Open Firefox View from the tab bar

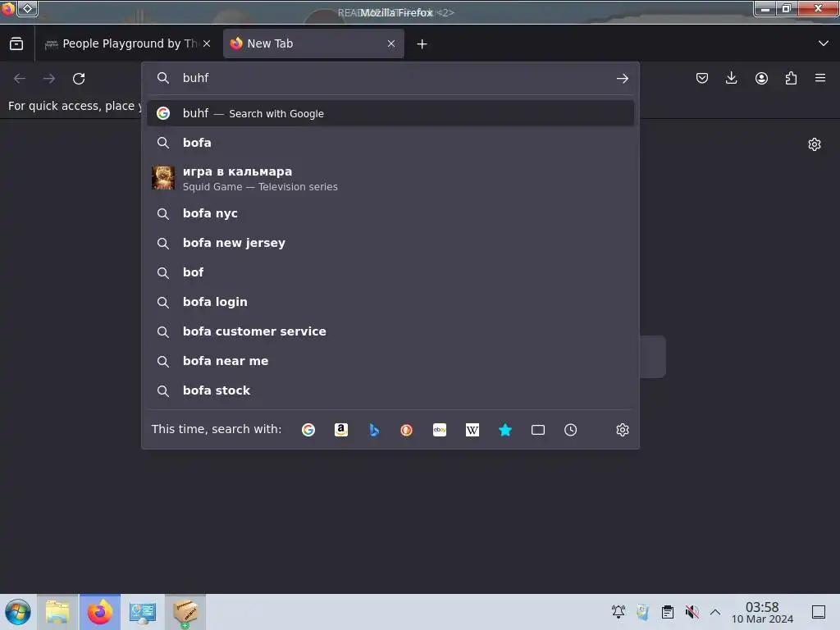pos(16,44)
